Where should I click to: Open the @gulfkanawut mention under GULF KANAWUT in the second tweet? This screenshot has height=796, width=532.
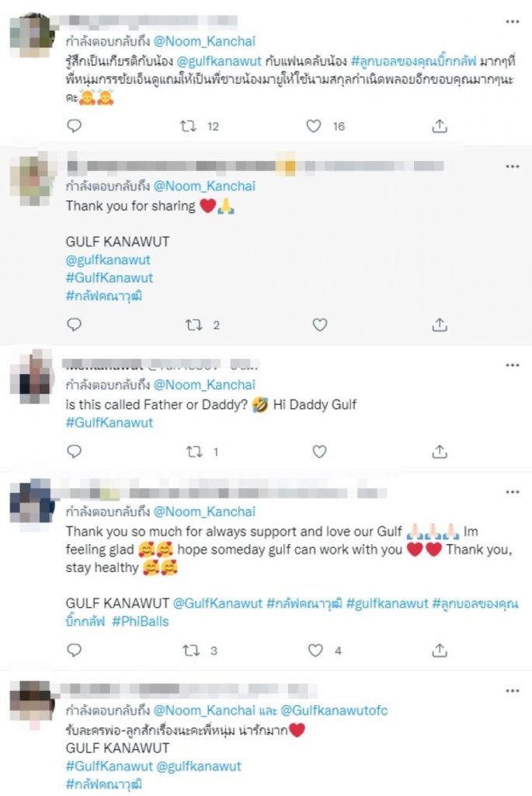(x=108, y=260)
